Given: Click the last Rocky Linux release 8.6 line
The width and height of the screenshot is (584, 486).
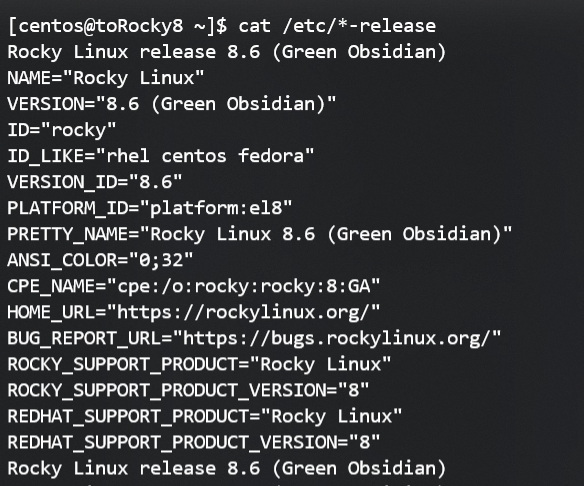Looking at the screenshot, I should 226,468.
